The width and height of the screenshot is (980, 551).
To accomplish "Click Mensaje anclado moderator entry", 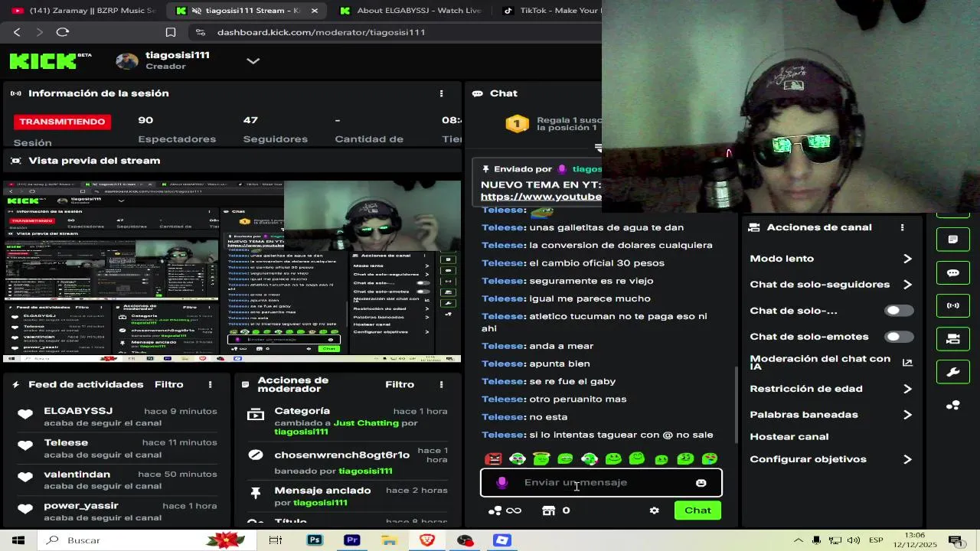I will coord(322,491).
